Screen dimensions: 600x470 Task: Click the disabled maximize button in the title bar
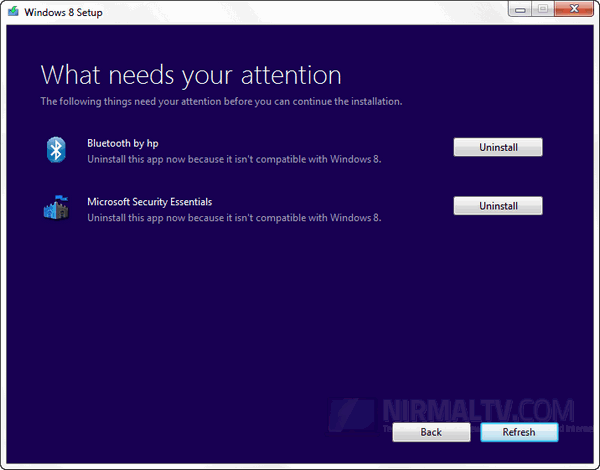543,8
